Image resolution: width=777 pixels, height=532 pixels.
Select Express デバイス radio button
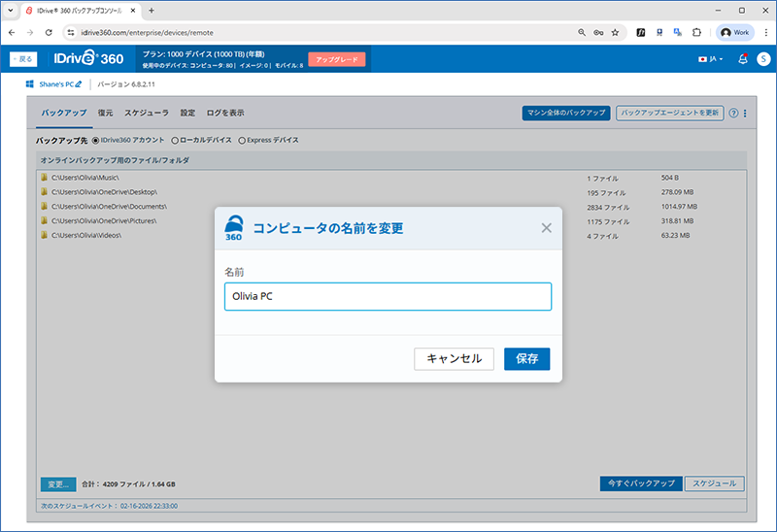click(x=242, y=141)
